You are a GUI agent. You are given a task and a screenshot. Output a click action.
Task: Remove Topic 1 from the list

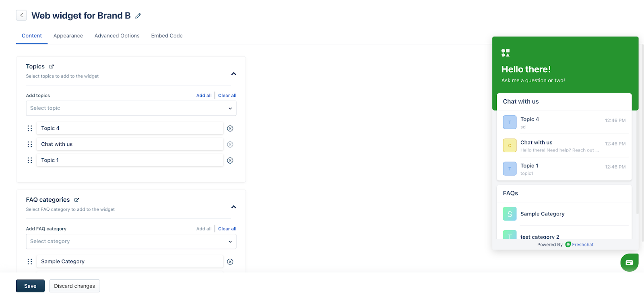pyautogui.click(x=230, y=160)
